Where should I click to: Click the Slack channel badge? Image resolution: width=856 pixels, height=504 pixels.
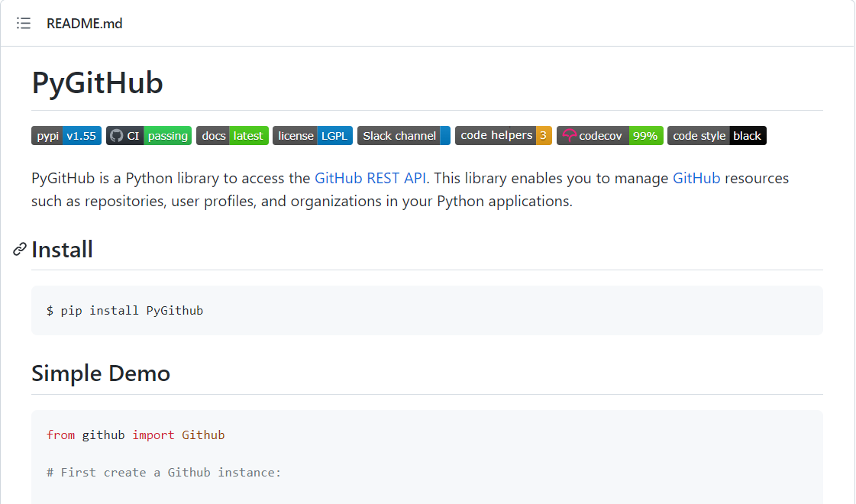pos(403,135)
